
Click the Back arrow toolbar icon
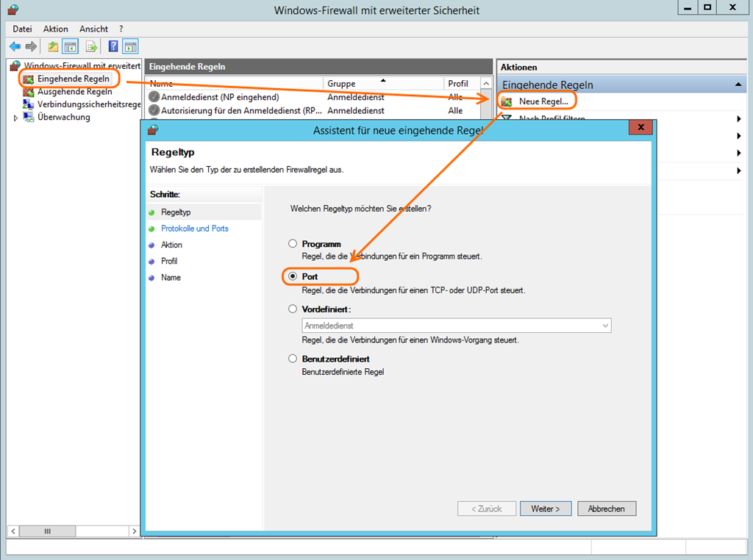pyautogui.click(x=15, y=46)
